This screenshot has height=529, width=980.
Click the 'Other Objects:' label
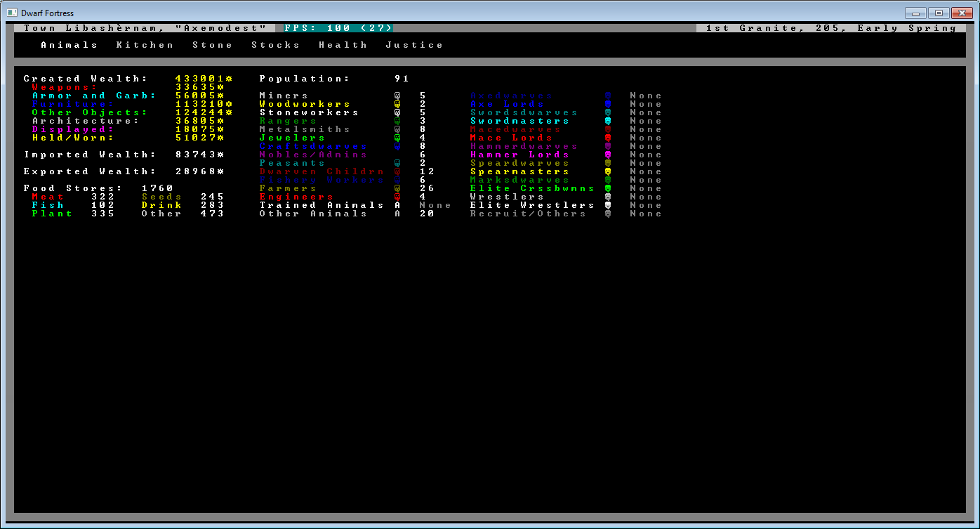(91, 112)
